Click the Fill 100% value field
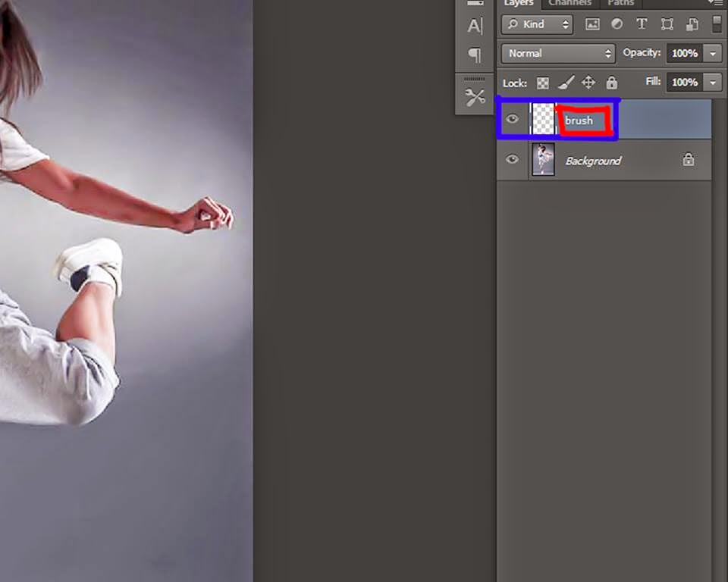Image resolution: width=728 pixels, height=582 pixels. (x=685, y=83)
